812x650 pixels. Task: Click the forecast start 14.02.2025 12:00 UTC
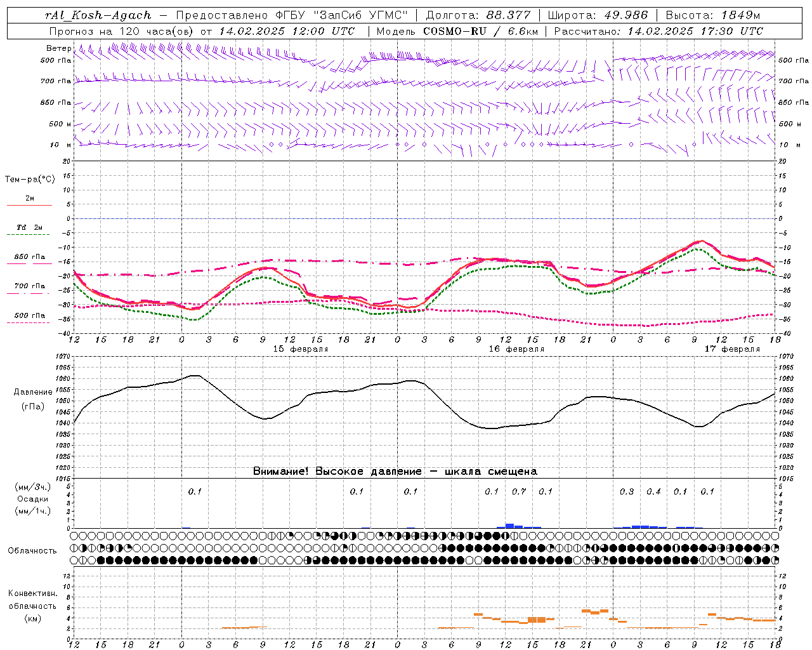287,31
